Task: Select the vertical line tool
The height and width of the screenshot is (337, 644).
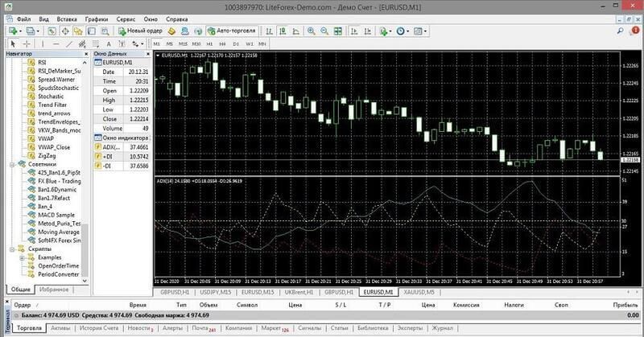Action: (43, 43)
